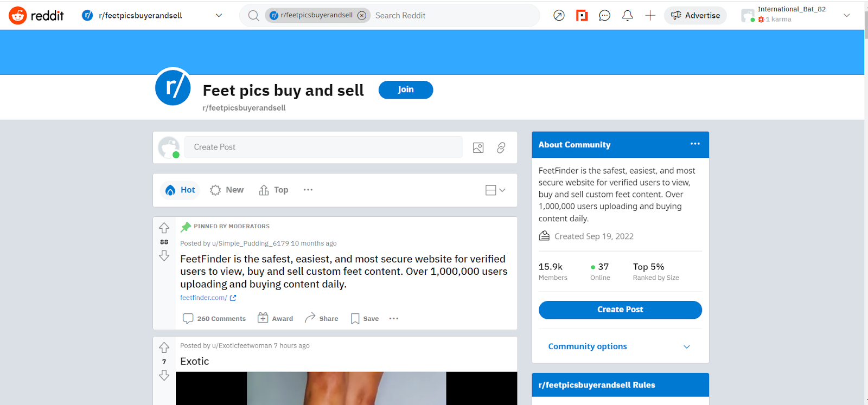
Task: Select the Top 5% ranking text
Action: [656, 272]
